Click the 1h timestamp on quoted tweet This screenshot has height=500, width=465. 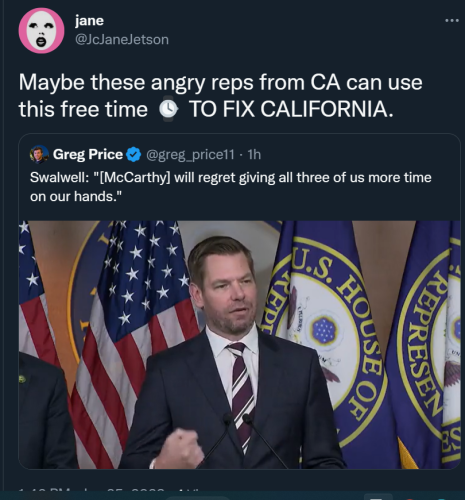[x=254, y=155]
